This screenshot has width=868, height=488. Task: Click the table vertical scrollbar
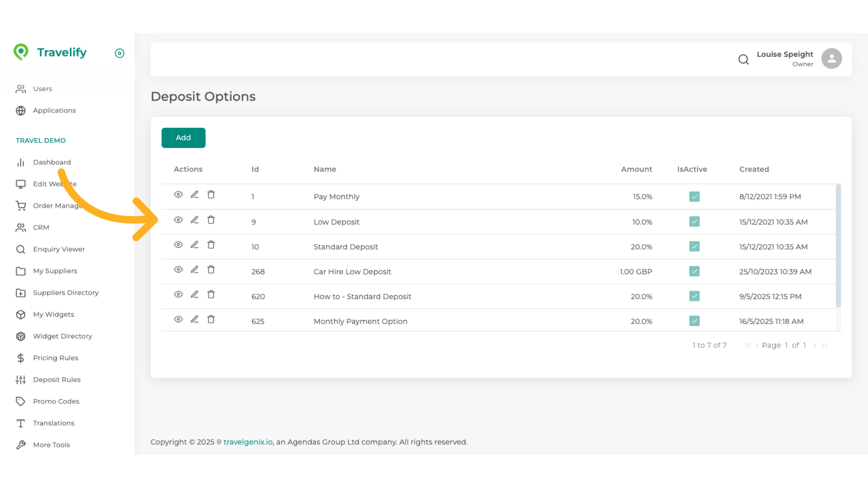pos(838,246)
